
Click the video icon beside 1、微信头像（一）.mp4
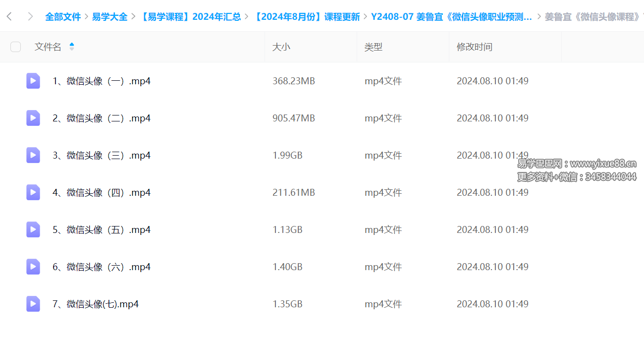click(x=33, y=81)
